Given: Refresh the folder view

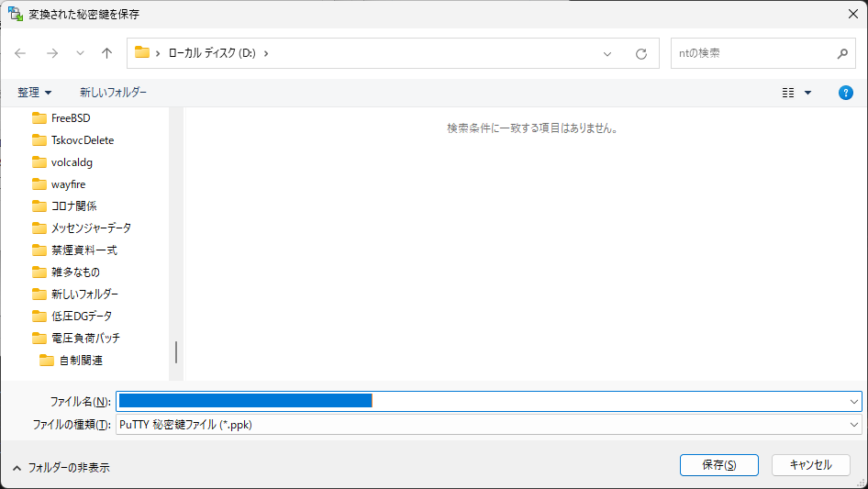Looking at the screenshot, I should (641, 54).
